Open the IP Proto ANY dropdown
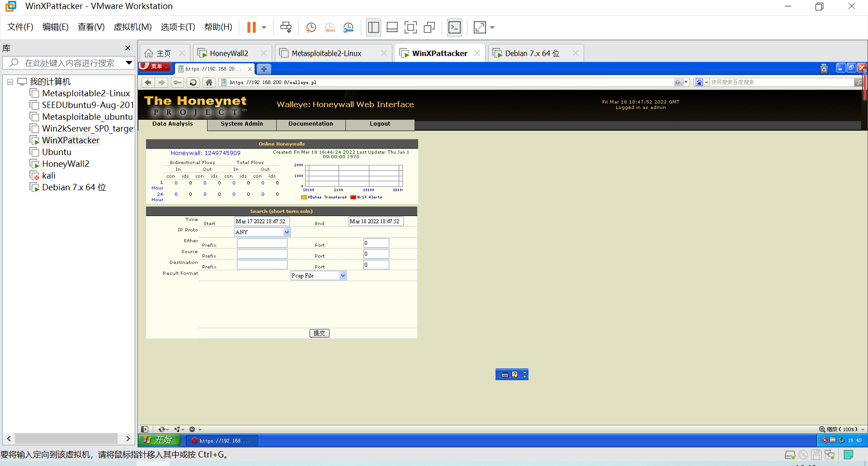The image size is (868, 466). click(262, 232)
